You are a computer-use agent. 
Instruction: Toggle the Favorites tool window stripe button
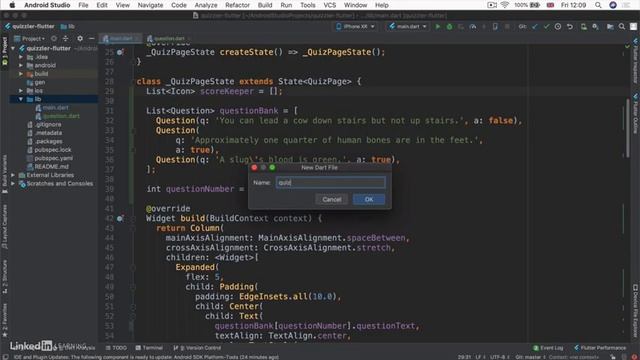pos(4,320)
